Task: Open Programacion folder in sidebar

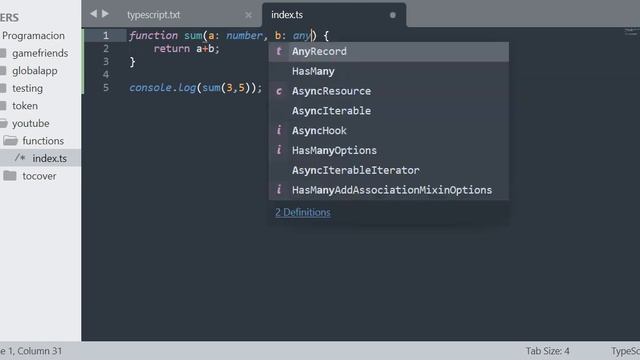Action: (33, 36)
